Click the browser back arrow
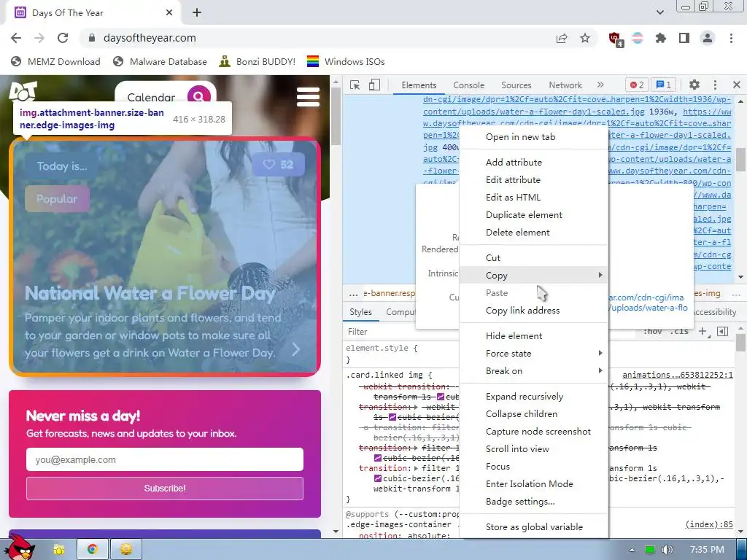Image resolution: width=747 pixels, height=560 pixels. click(x=16, y=38)
